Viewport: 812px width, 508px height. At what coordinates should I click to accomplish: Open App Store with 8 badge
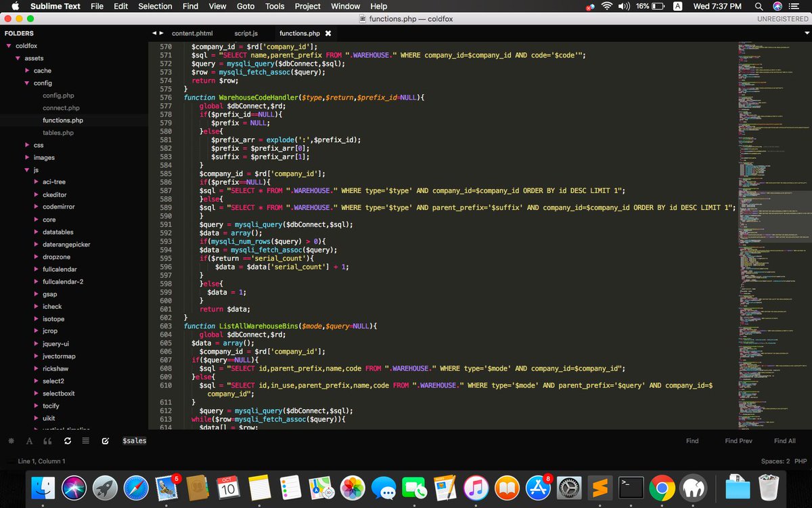point(538,487)
